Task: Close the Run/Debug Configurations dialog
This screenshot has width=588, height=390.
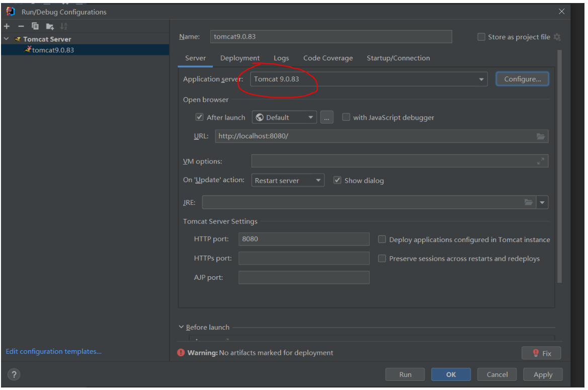Action: point(561,11)
